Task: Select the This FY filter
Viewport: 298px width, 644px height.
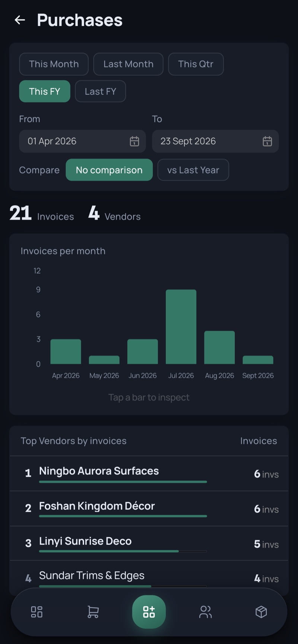Action: 45,92
